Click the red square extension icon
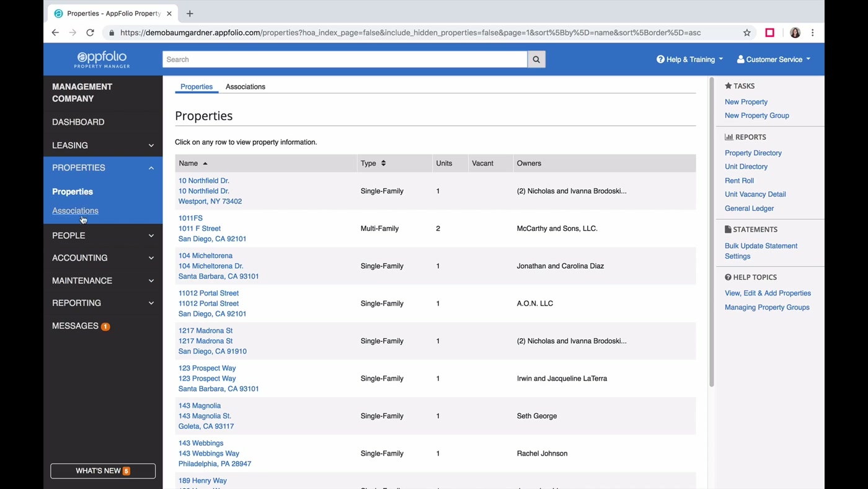Viewport: 868px width, 489px height. point(770,33)
